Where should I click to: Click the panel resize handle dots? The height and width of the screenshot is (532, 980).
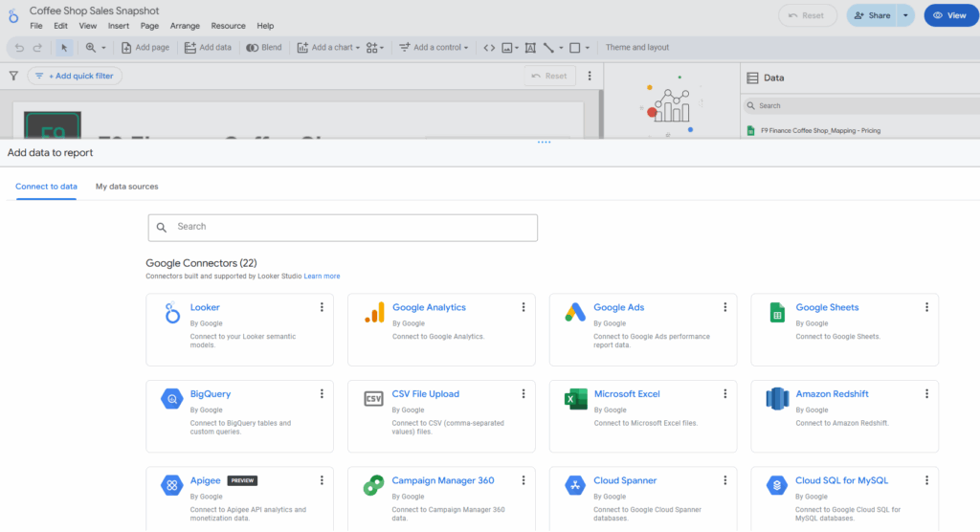click(x=544, y=143)
